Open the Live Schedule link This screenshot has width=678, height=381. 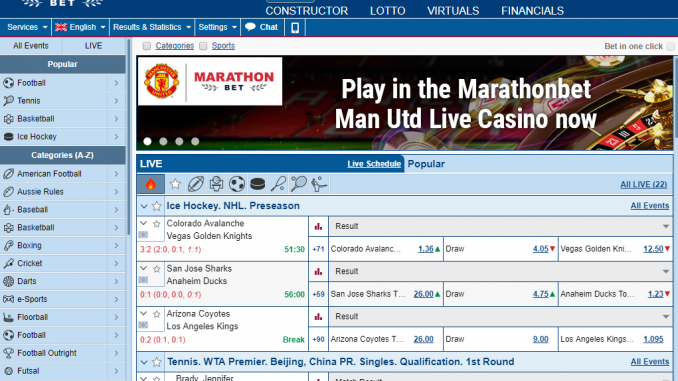click(374, 164)
